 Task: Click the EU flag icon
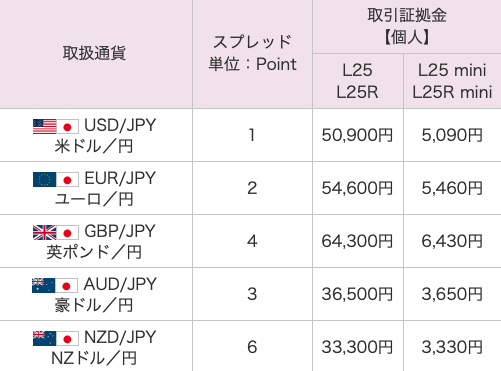tap(44, 180)
